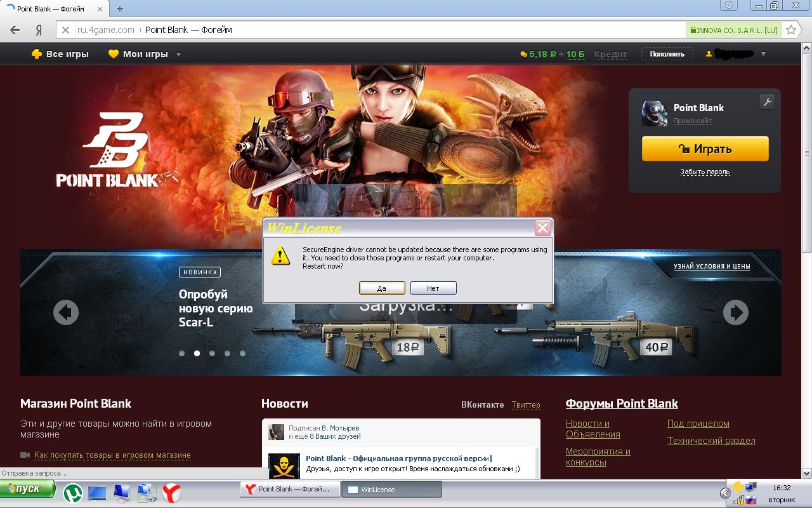Expand the Мои игры dropdown arrow
Screen dimensions: 812x508
click(178, 55)
